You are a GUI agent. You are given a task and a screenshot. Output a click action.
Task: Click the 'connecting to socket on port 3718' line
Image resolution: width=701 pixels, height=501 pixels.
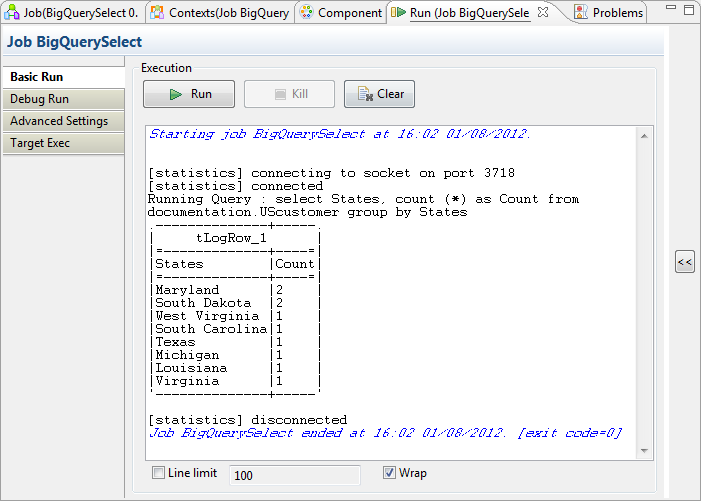(x=331, y=173)
